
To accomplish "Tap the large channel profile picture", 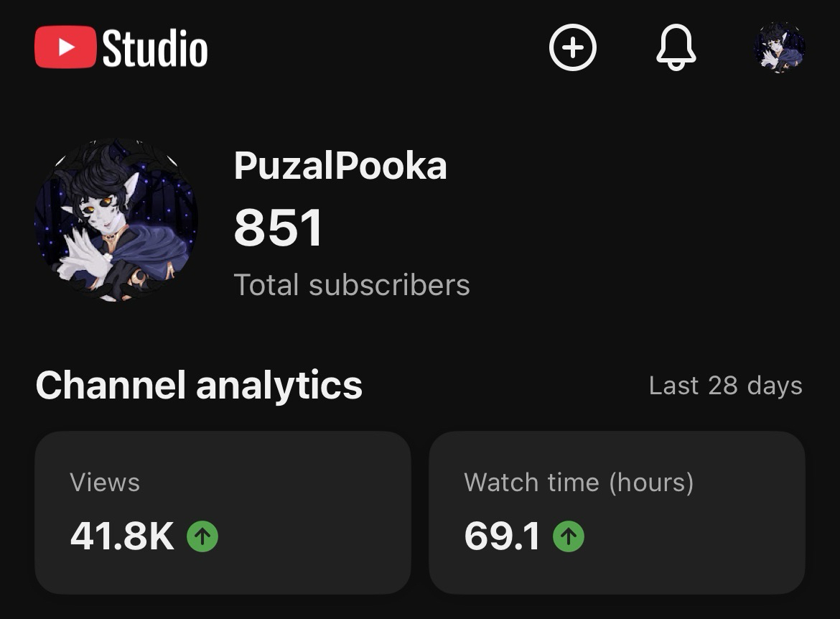I will point(116,220).
